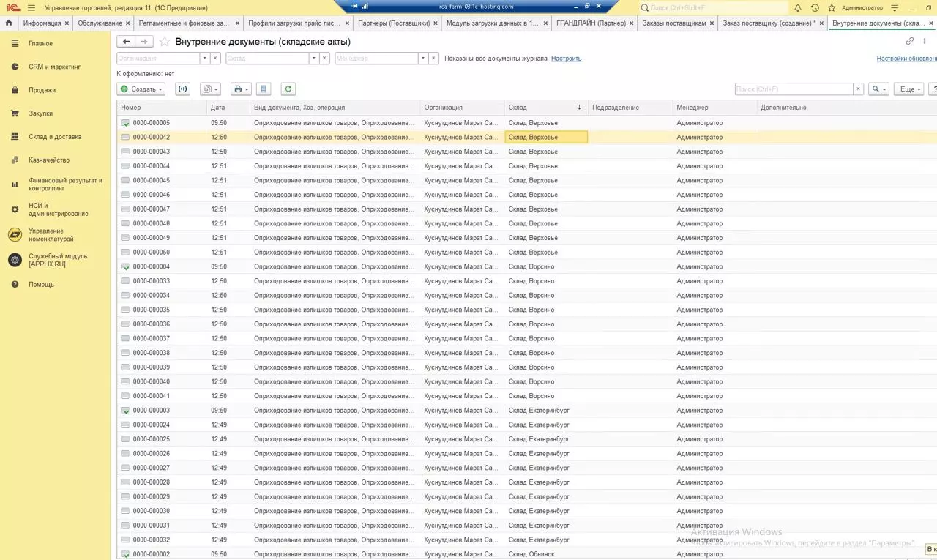
Task: Go back with the left arrow button
Action: pos(127,42)
